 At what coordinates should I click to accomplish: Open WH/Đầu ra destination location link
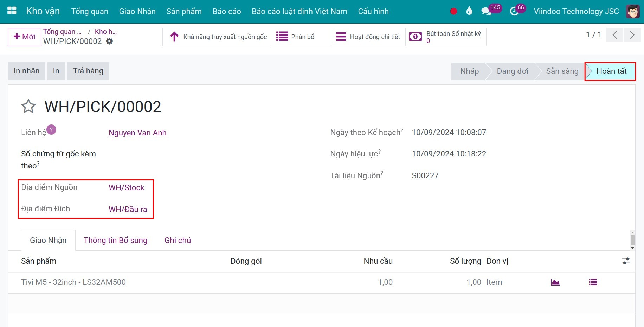(128, 209)
